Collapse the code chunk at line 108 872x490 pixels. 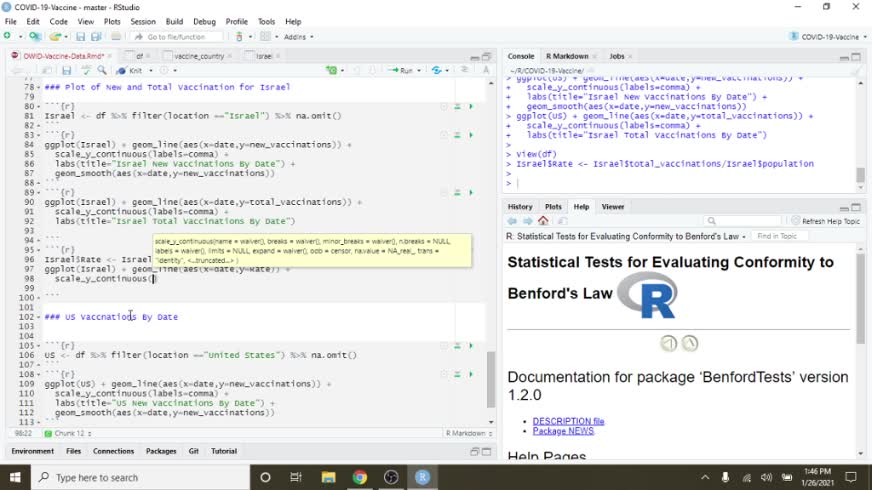38,374
